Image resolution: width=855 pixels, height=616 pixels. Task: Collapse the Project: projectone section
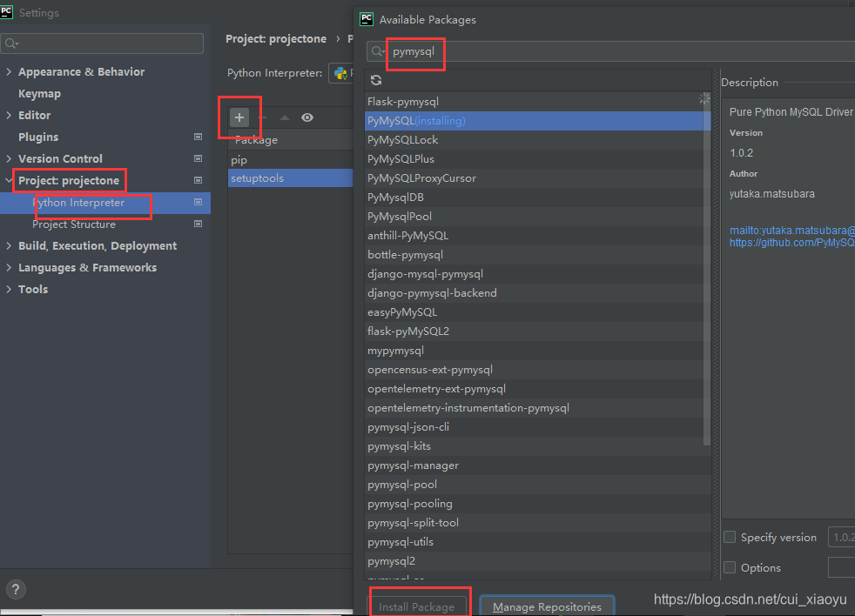[9, 180]
